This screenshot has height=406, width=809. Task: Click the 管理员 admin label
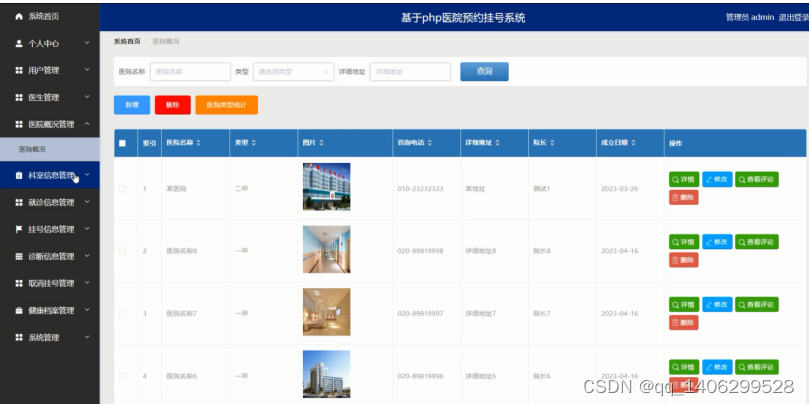(750, 18)
